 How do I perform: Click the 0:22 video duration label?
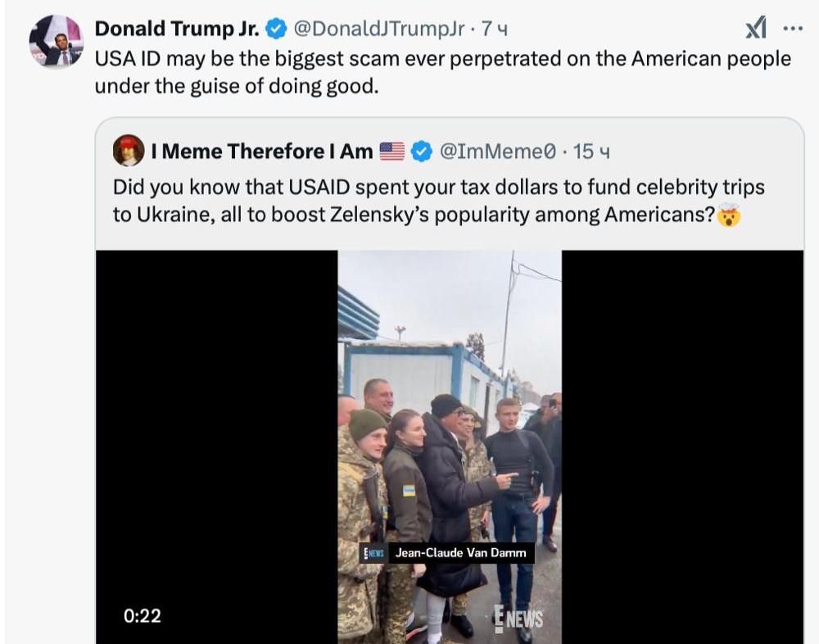[x=142, y=616]
